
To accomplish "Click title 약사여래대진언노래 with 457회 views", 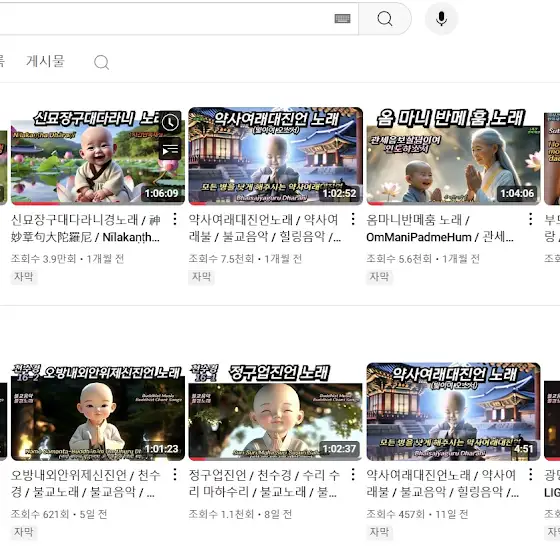I will click(x=443, y=484).
